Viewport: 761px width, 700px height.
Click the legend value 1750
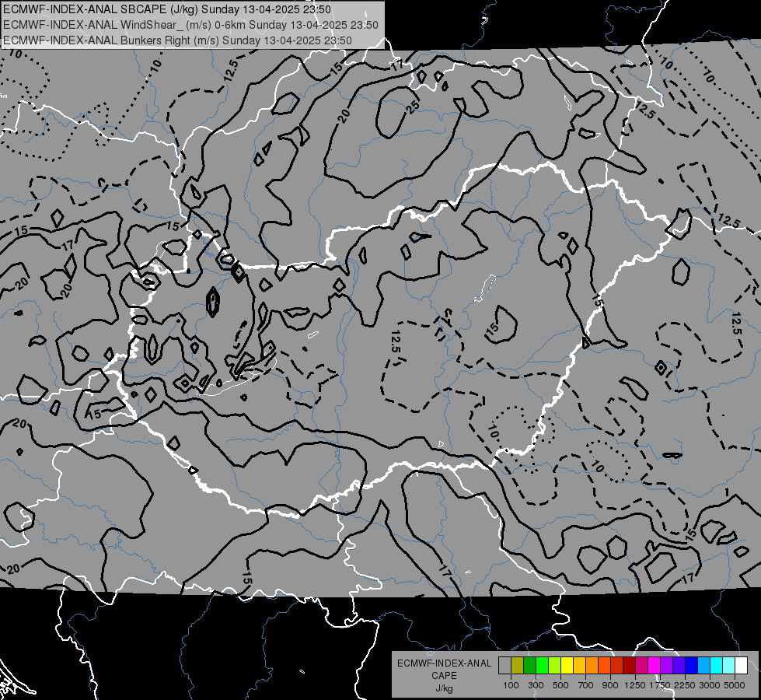tap(660, 685)
